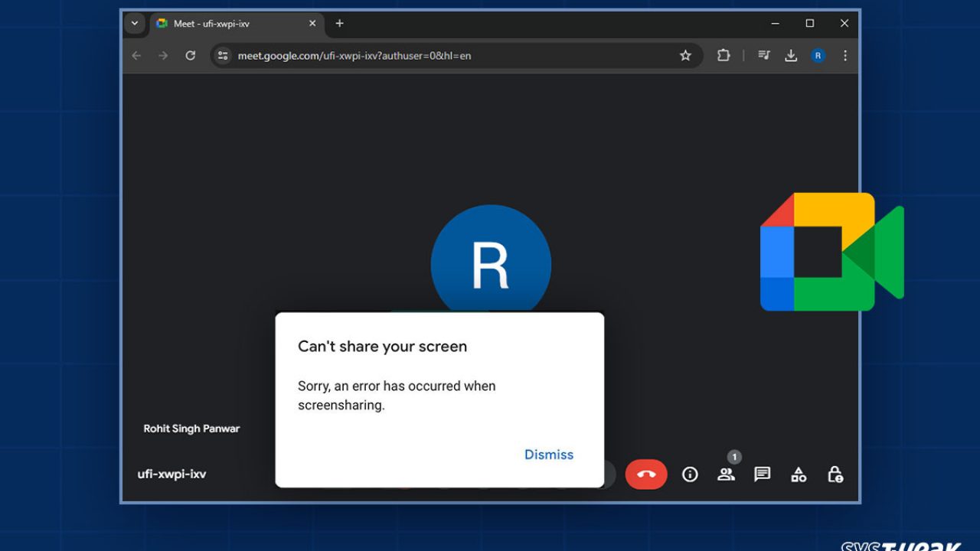The height and width of the screenshot is (551, 980).
Task: Close the Meet browser tab
Action: 312,24
